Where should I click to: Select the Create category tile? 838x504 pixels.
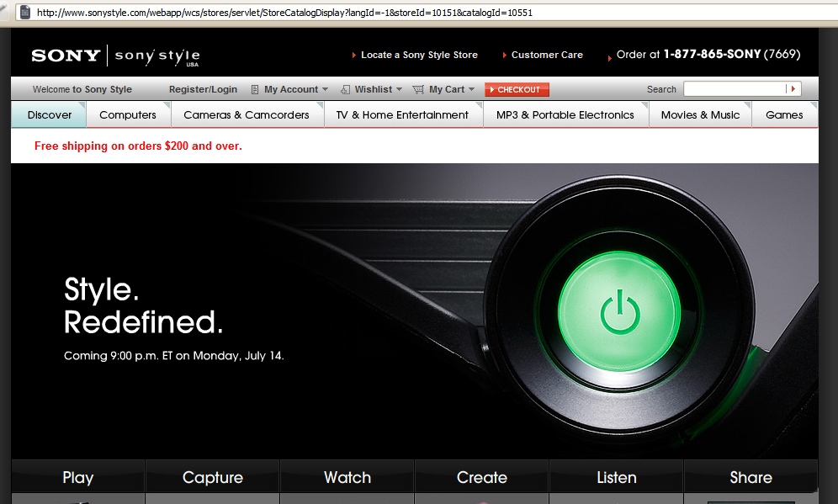[x=482, y=477]
